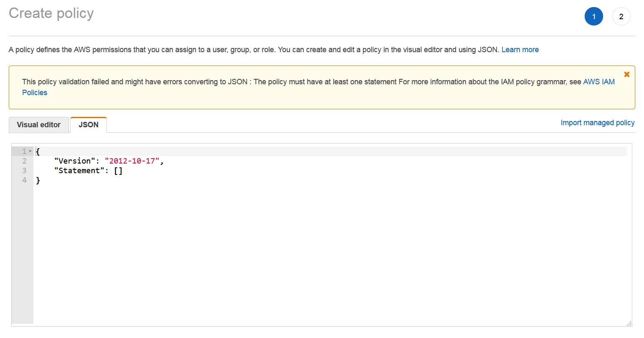Click the editor resize grip handle
Screen dimensions: 644x338
628,323
